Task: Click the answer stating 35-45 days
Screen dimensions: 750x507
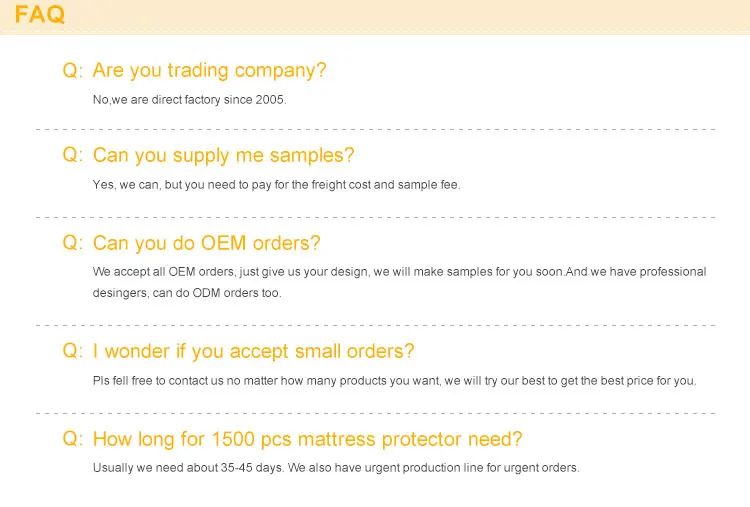Action: tap(336, 468)
